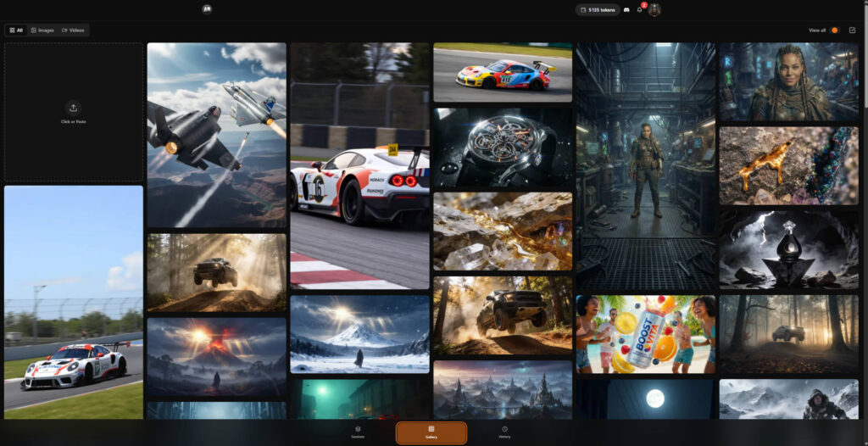Screen dimensions: 868x446
Task: Filter gallery by Videos
Action: pyautogui.click(x=72, y=30)
